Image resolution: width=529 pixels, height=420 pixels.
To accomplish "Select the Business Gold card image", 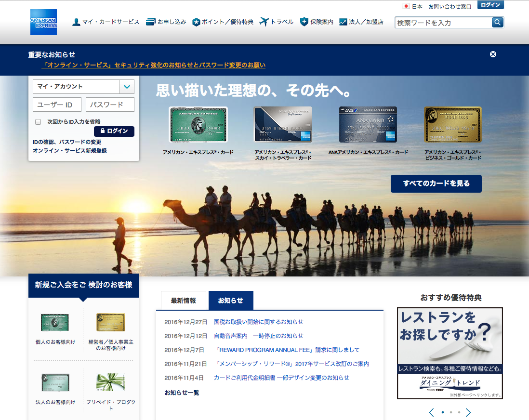I will (453, 124).
